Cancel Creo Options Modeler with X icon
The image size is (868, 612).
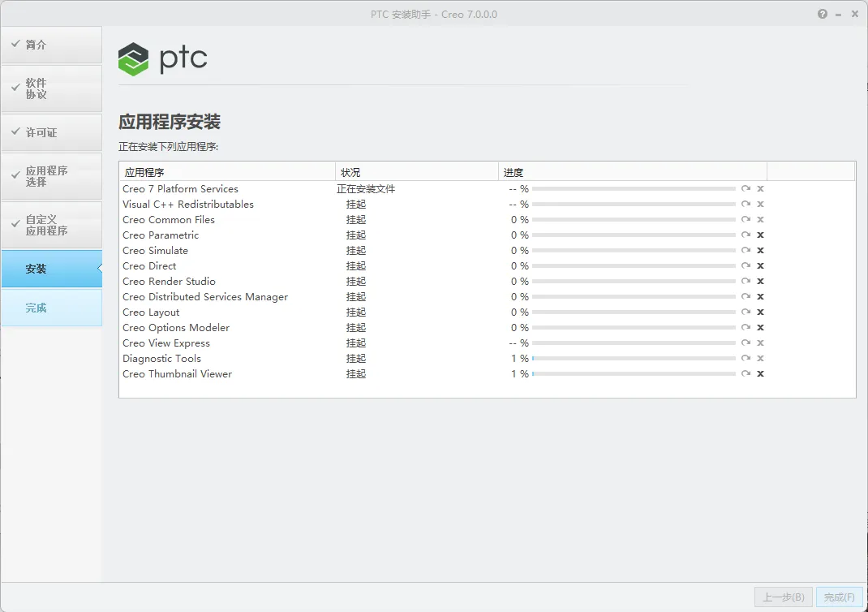(761, 328)
